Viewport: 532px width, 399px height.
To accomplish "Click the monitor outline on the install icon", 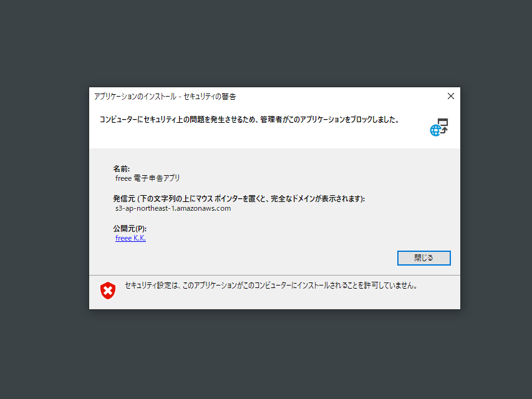I will click(x=443, y=122).
